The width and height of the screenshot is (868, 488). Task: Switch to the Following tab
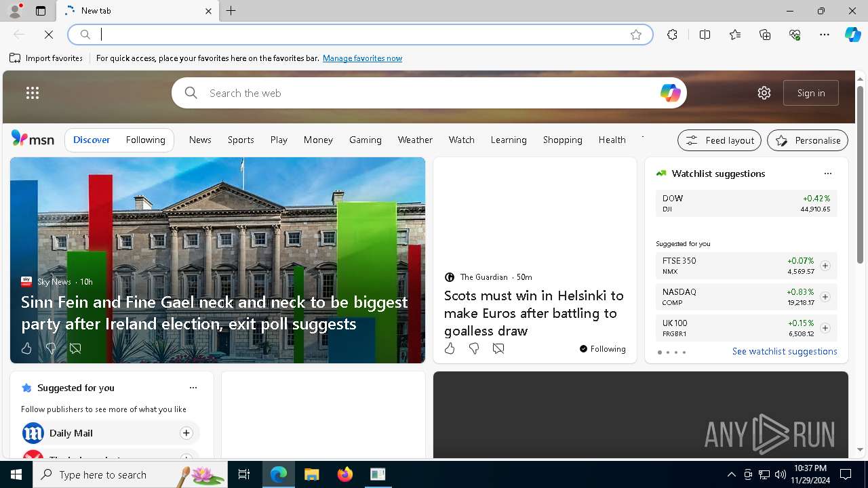(145, 140)
